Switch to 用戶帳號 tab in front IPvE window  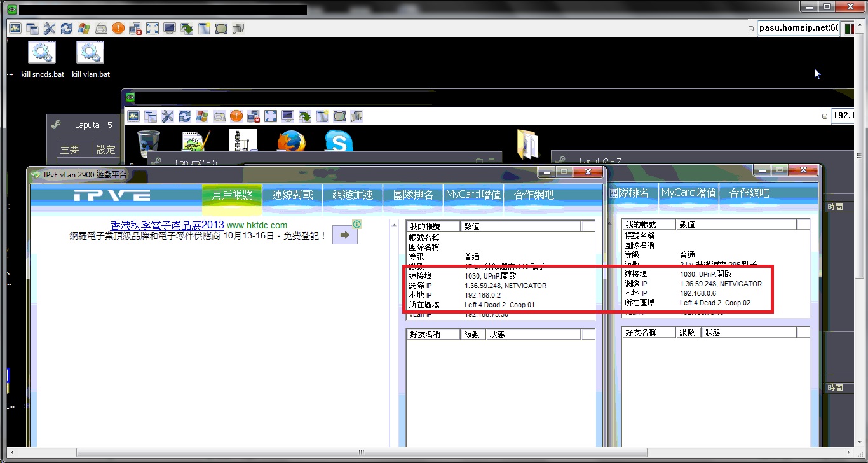click(232, 195)
